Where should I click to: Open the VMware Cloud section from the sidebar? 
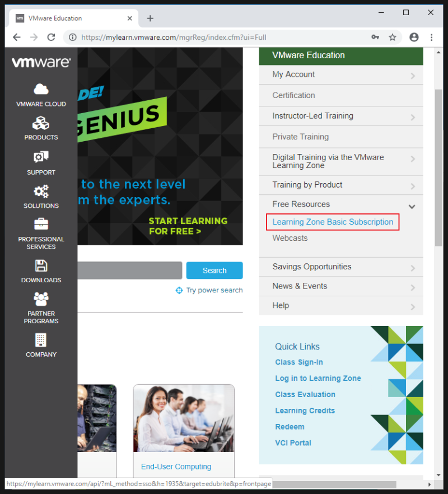pyautogui.click(x=41, y=94)
